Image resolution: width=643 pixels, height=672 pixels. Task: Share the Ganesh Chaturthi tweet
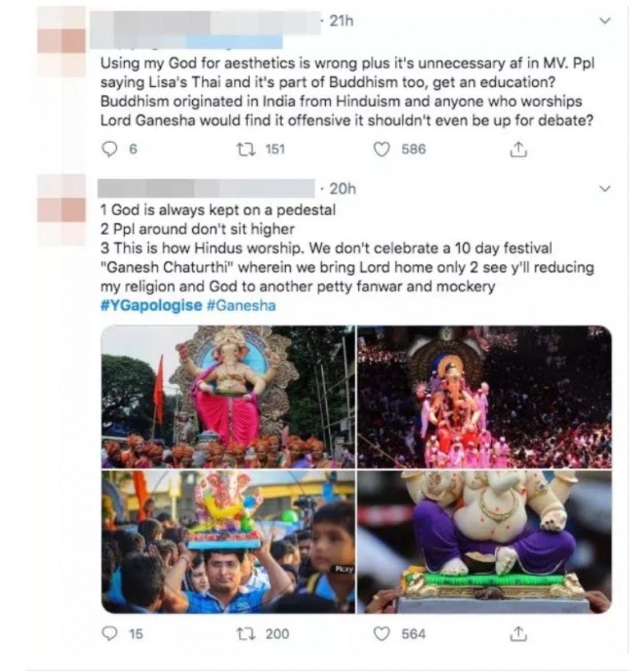coord(518,633)
